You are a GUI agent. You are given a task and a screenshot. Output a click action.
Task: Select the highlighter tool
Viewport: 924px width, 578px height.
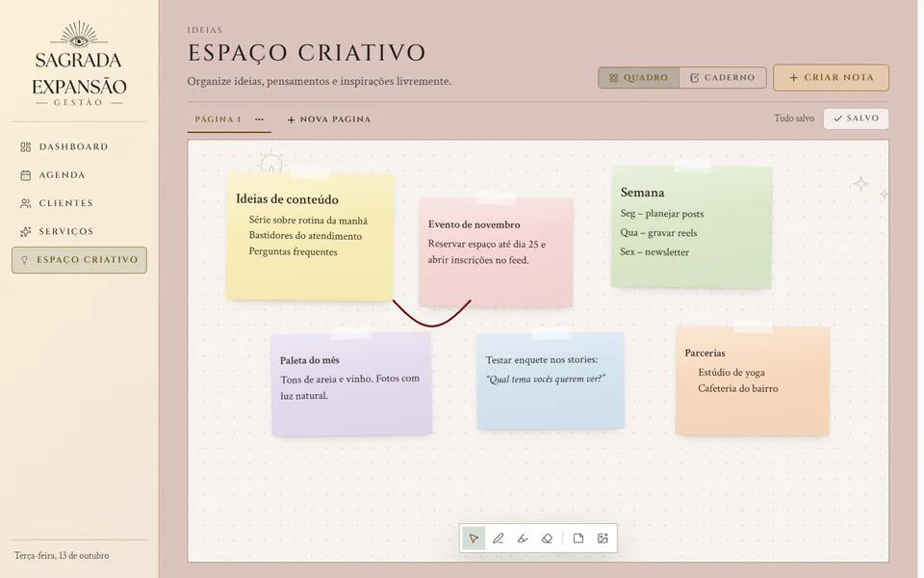(523, 539)
